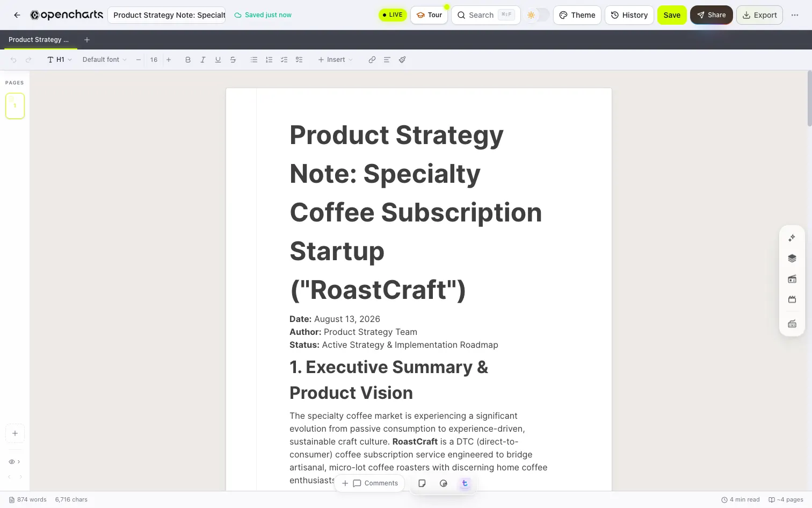
Task: Click the Save button
Action: click(x=672, y=15)
